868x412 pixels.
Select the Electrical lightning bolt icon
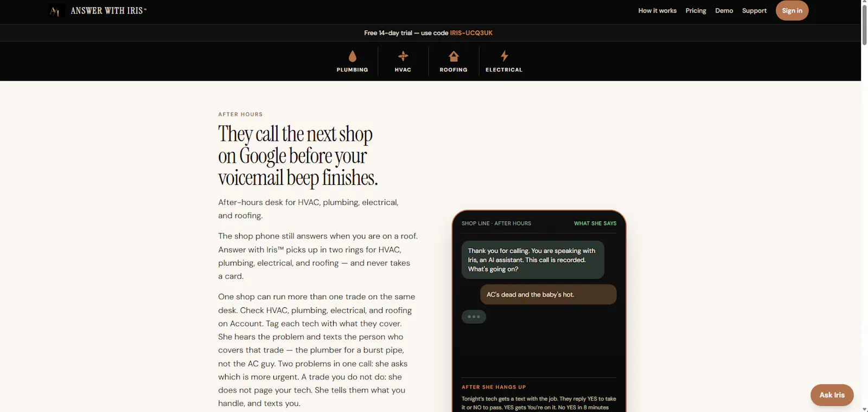point(504,56)
